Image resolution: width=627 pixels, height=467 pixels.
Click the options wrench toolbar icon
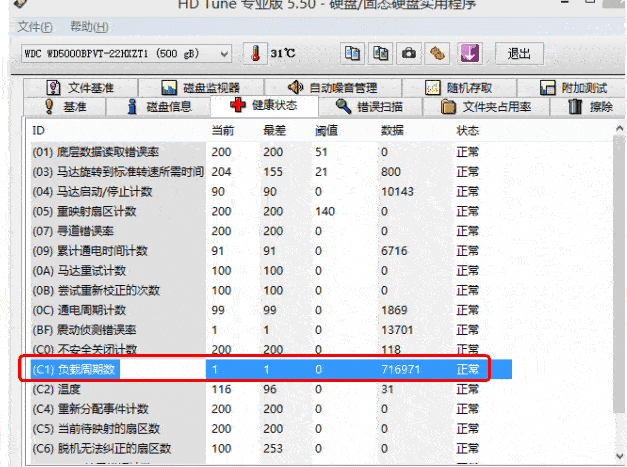pyautogui.click(x=437, y=53)
